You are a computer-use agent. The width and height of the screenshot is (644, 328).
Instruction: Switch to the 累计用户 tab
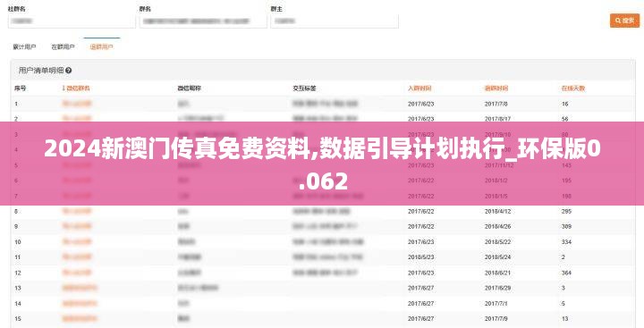pos(25,47)
